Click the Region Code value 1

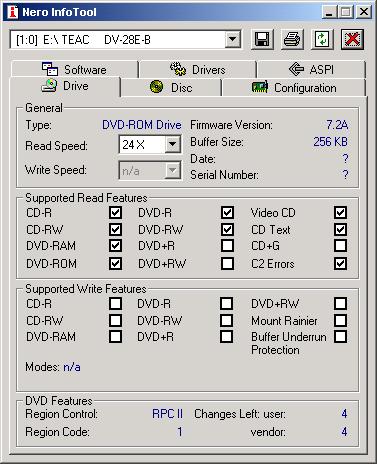coord(180,432)
